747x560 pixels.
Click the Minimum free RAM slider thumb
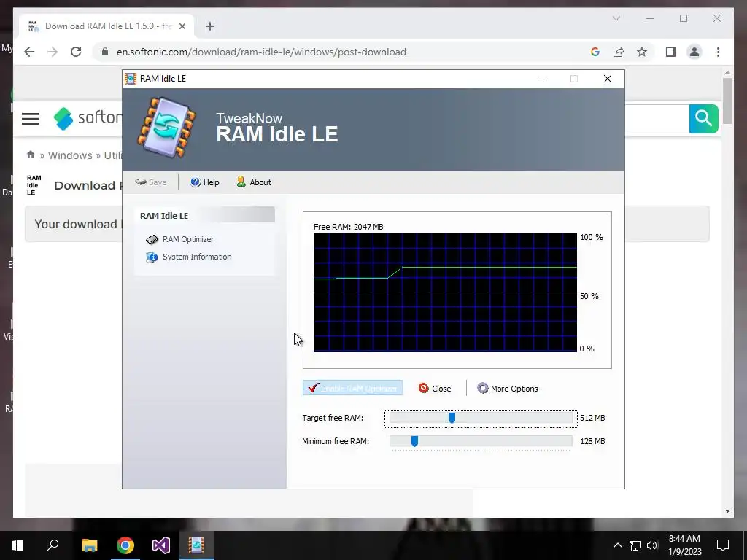(x=414, y=441)
